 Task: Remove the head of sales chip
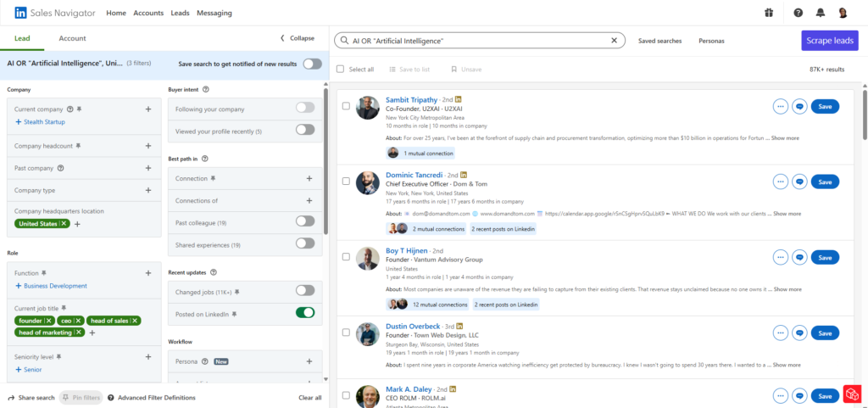135,321
